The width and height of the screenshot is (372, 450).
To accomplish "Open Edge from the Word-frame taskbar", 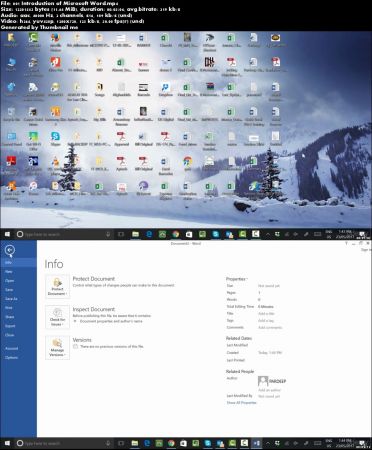I will coord(147,443).
